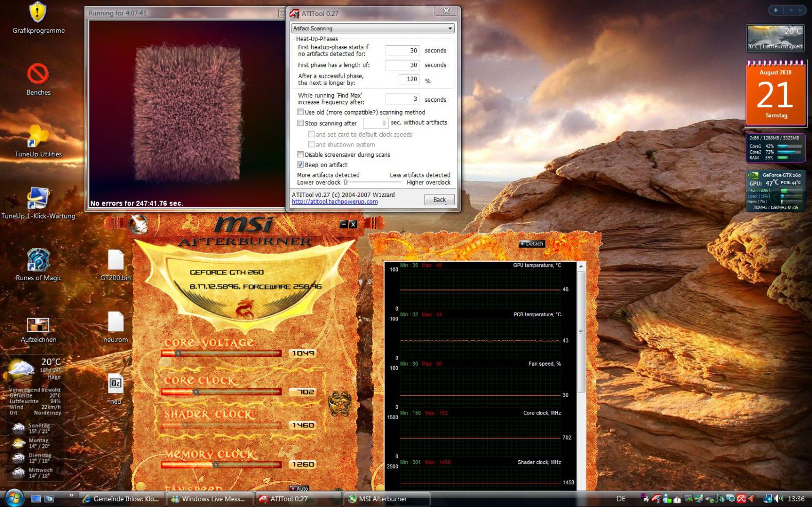Switch to Gemeinde Ihlow taskbar window
Viewport: 812px width, 507px height.
pyautogui.click(x=122, y=499)
